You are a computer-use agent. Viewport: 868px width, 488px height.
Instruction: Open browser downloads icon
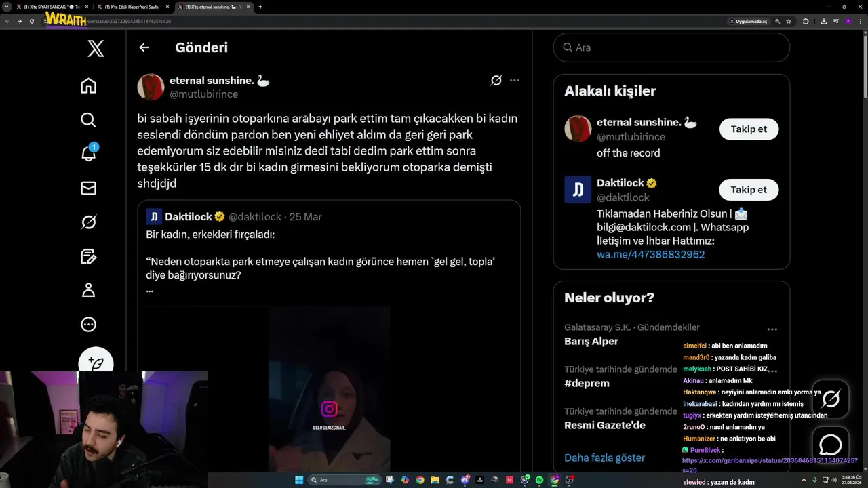[x=823, y=21]
